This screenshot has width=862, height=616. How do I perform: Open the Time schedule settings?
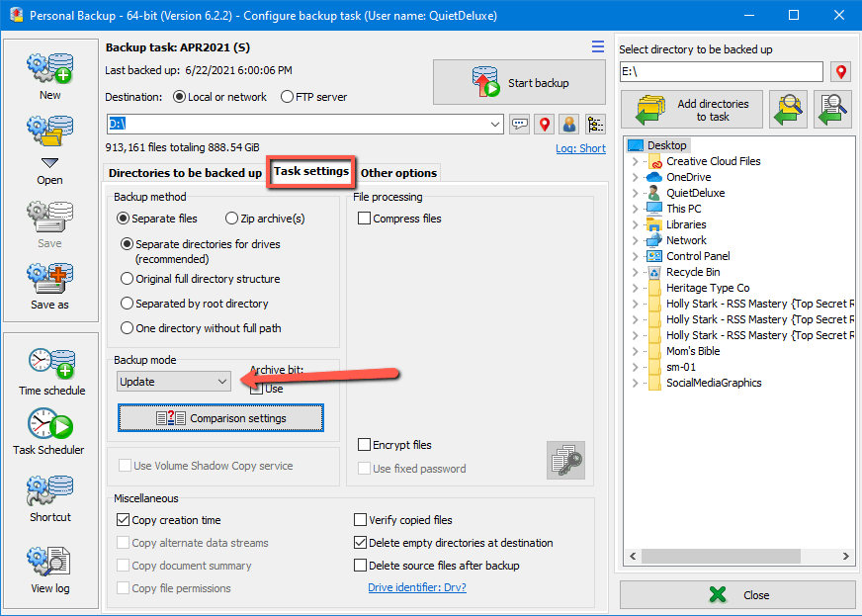(x=51, y=372)
